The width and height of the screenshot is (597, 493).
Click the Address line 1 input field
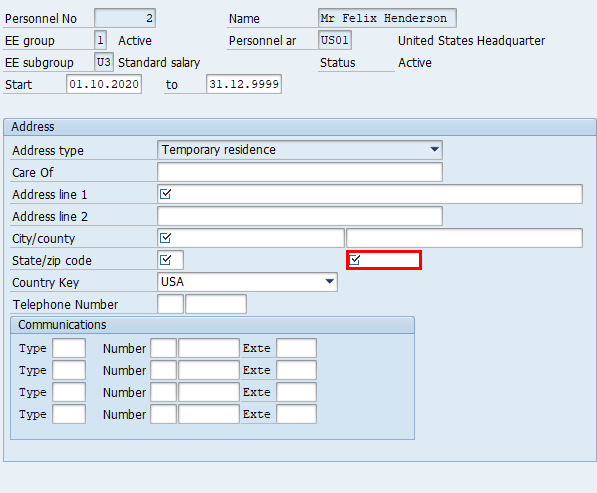370,194
